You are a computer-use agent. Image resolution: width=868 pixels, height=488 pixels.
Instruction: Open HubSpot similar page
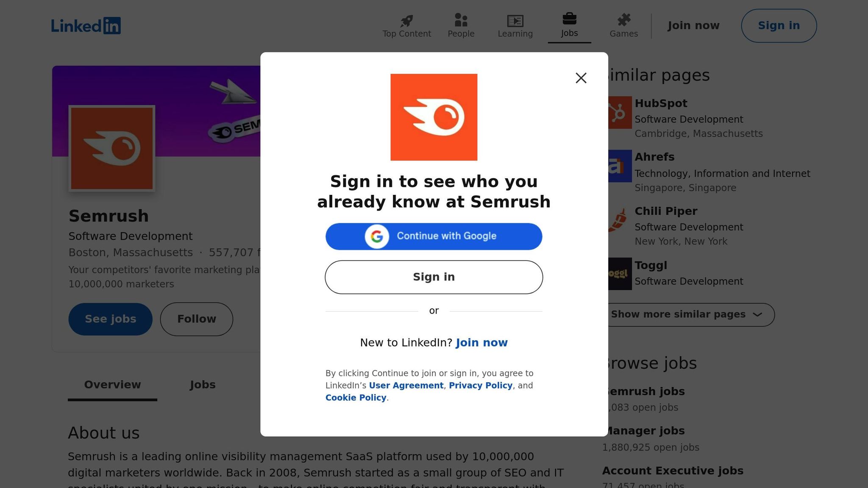tap(661, 103)
